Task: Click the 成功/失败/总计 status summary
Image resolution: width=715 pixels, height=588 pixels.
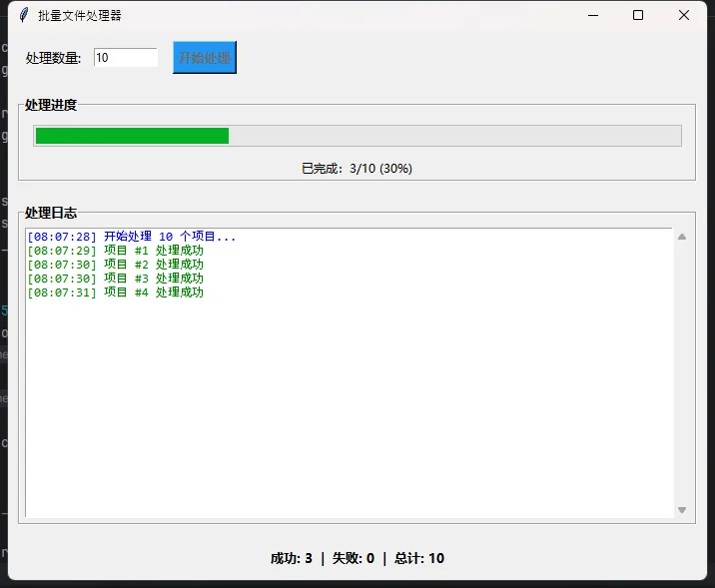Action: [357, 559]
